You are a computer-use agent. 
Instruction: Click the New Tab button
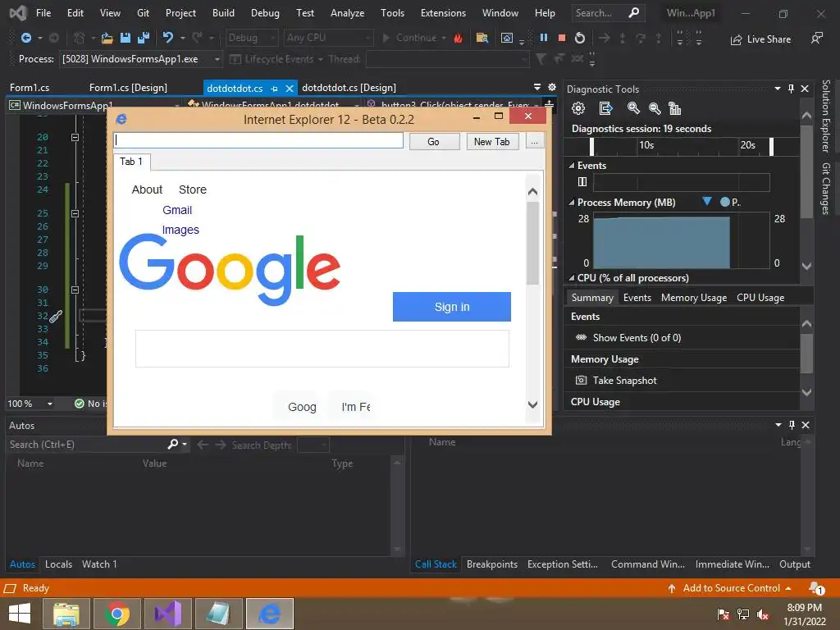pos(492,141)
